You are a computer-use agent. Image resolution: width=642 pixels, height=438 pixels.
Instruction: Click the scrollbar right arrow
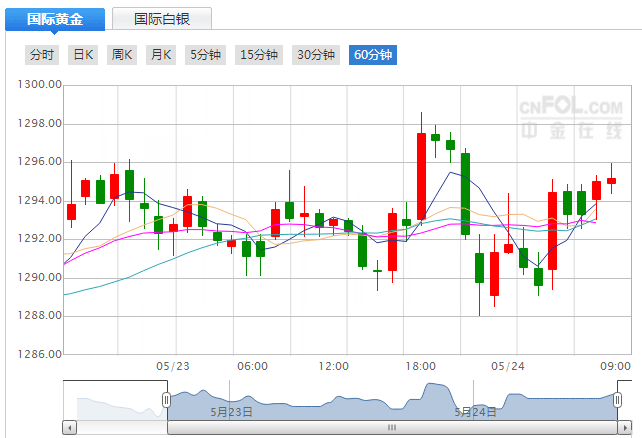(627, 427)
